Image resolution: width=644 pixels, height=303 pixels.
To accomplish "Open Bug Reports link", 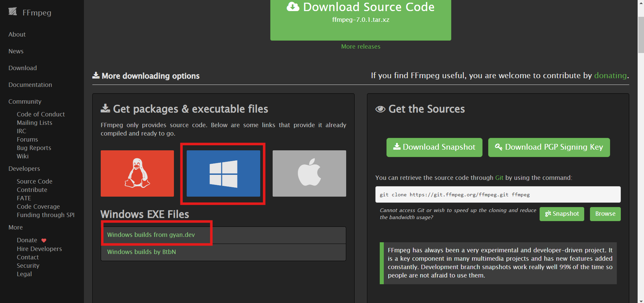I will pos(34,148).
